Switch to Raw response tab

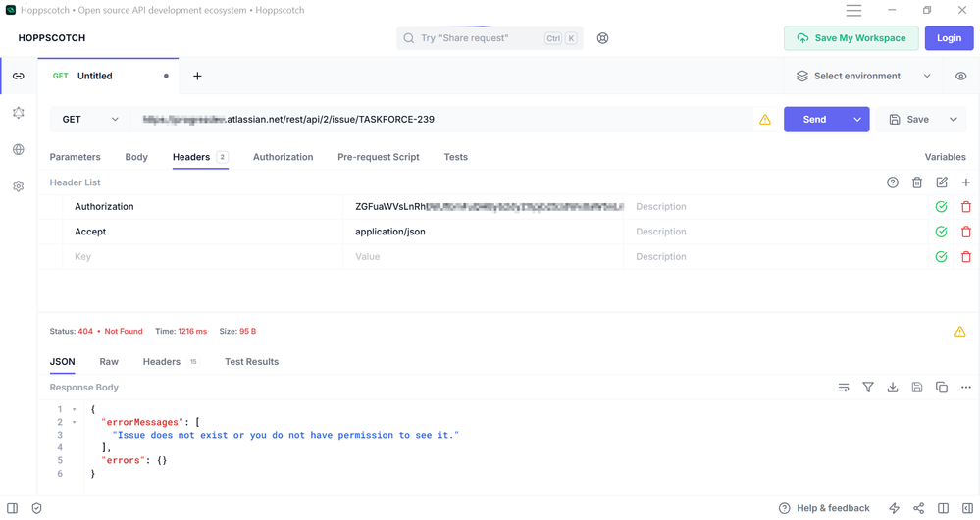[109, 362]
